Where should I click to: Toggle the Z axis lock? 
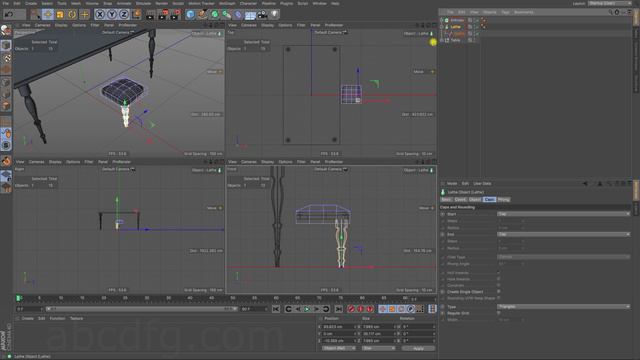pos(124,15)
